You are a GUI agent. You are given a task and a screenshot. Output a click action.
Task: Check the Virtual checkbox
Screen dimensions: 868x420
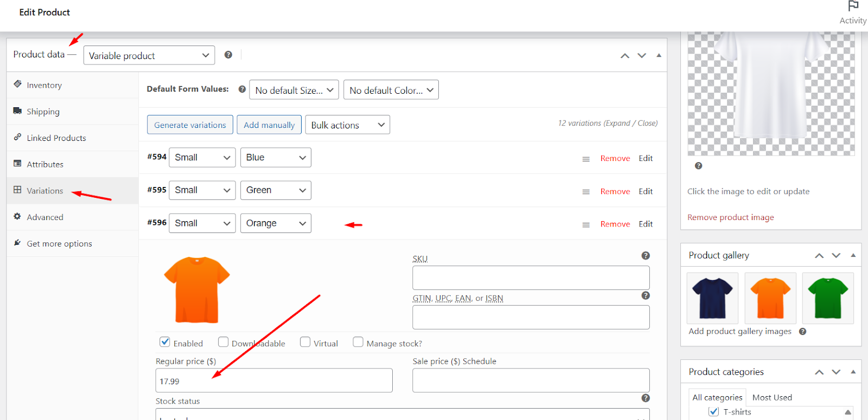click(x=305, y=342)
